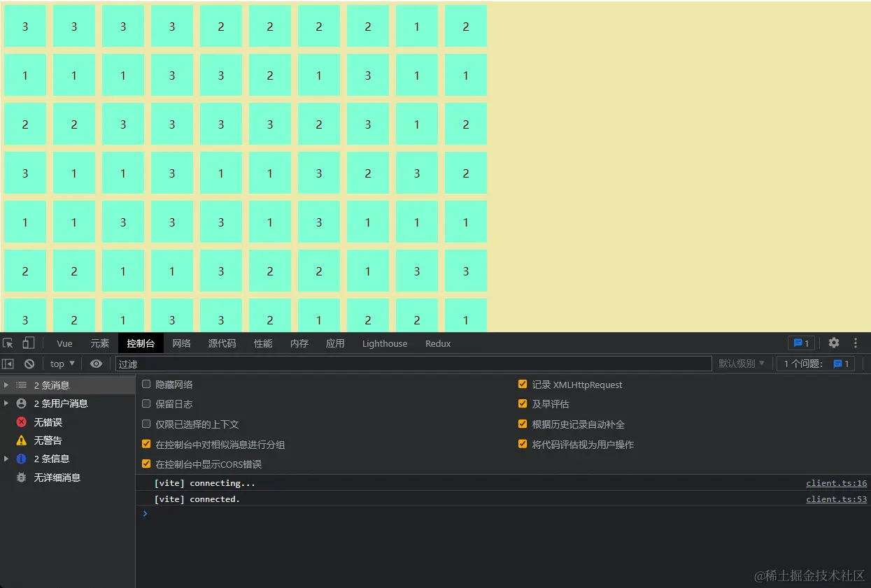Create a live expression via the eye icon

pyautogui.click(x=97, y=364)
